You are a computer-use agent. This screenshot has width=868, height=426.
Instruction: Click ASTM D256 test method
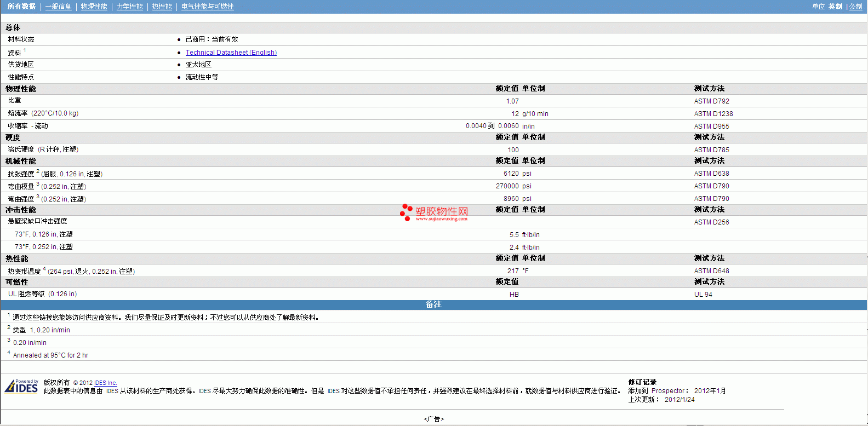pos(711,222)
